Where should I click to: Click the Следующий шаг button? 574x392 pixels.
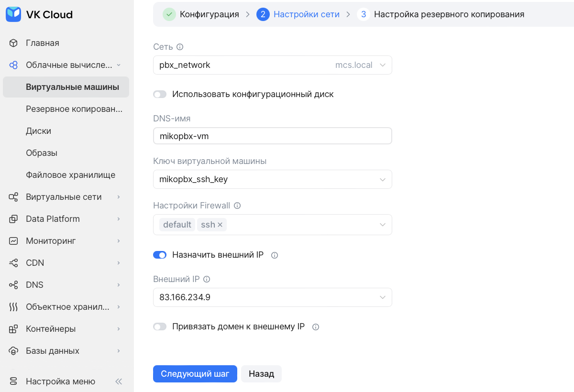[x=195, y=374]
